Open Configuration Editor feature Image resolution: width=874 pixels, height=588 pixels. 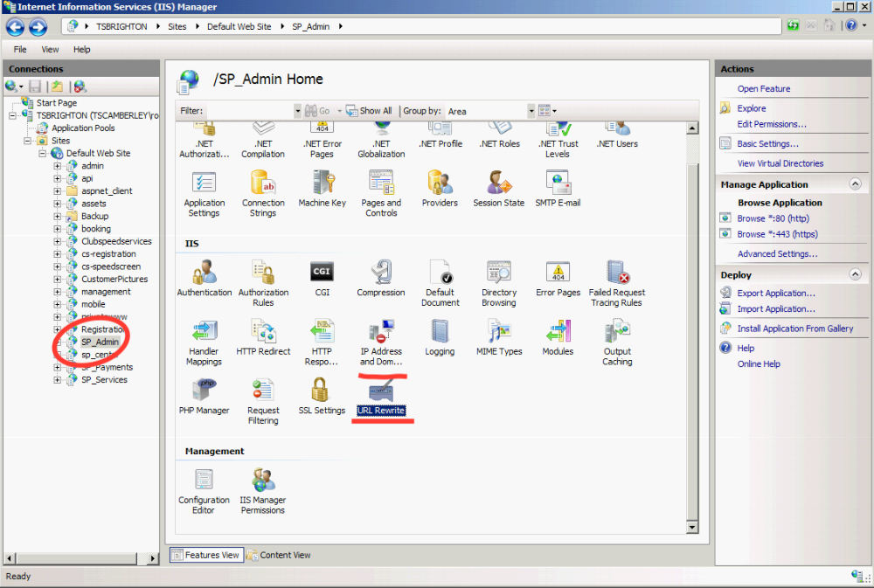pos(204,492)
